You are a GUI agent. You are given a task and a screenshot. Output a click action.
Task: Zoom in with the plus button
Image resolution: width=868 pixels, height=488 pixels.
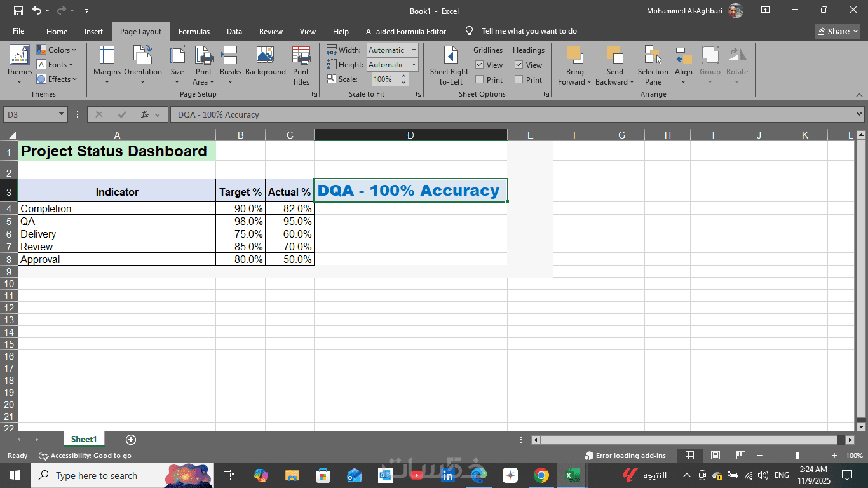[834, 456]
